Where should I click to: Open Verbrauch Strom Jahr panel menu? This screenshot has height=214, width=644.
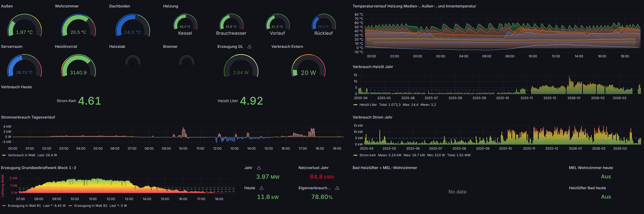[372, 117]
